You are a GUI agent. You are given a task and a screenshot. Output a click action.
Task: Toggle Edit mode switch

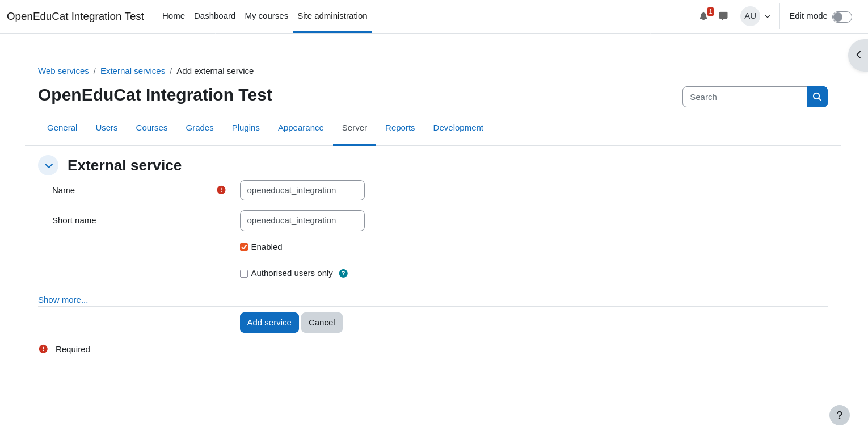pyautogui.click(x=842, y=17)
